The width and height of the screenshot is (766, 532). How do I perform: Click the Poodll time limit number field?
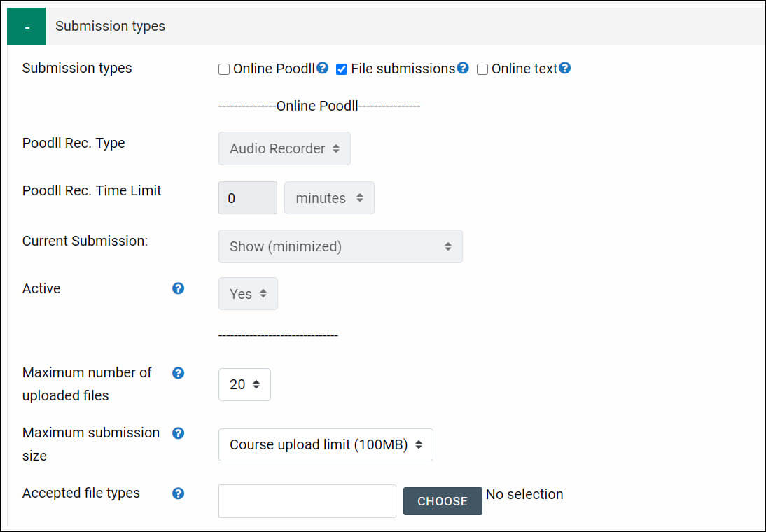coord(248,198)
